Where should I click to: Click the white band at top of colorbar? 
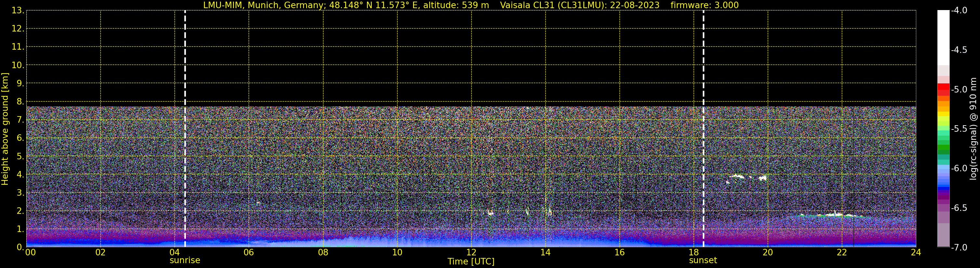tap(944, 37)
